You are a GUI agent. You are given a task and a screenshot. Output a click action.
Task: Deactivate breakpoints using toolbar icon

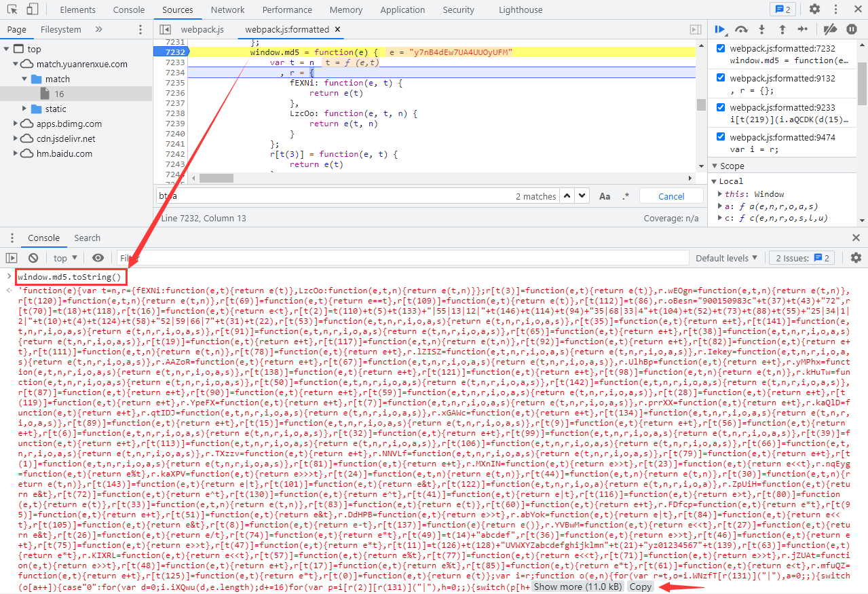pyautogui.click(x=830, y=29)
